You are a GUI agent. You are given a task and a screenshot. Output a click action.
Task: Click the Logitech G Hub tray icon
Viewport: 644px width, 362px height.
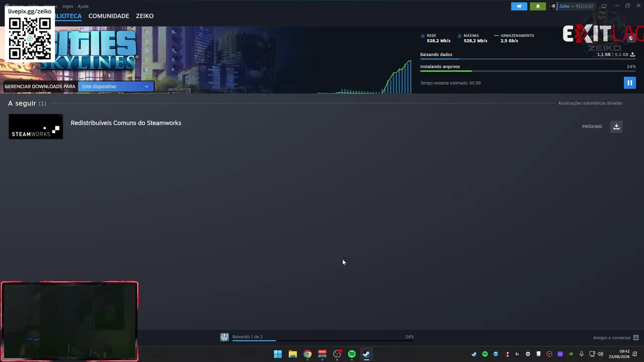517,354
